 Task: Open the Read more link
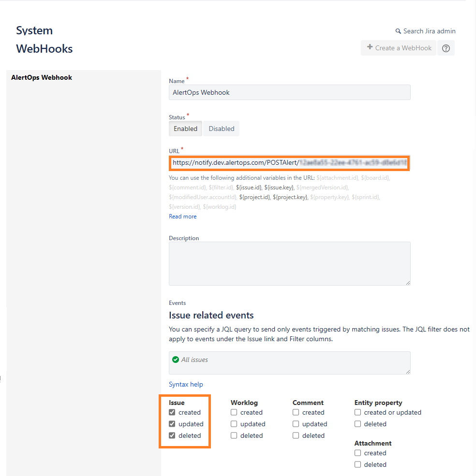[x=182, y=216]
